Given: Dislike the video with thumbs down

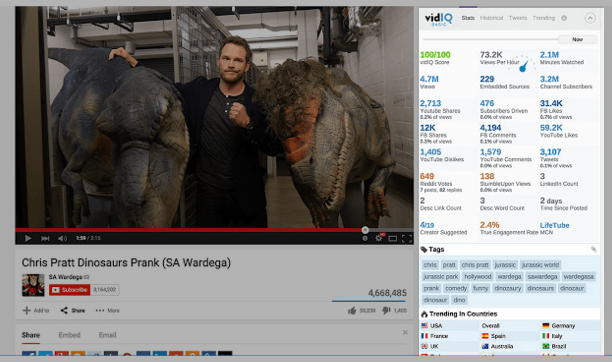Looking at the screenshot, I should pos(386,310).
